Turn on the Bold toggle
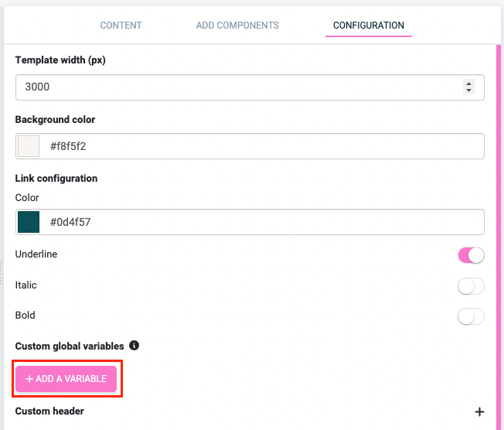The height and width of the screenshot is (430, 504). pos(471,316)
